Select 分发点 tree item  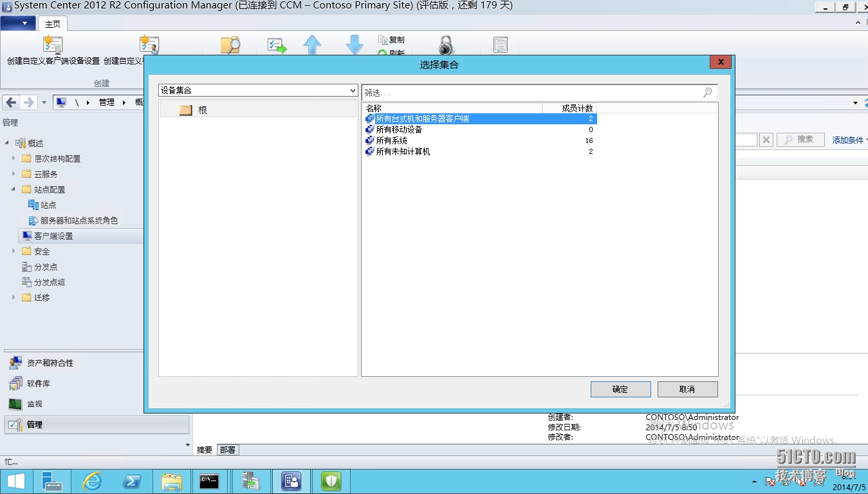point(39,267)
